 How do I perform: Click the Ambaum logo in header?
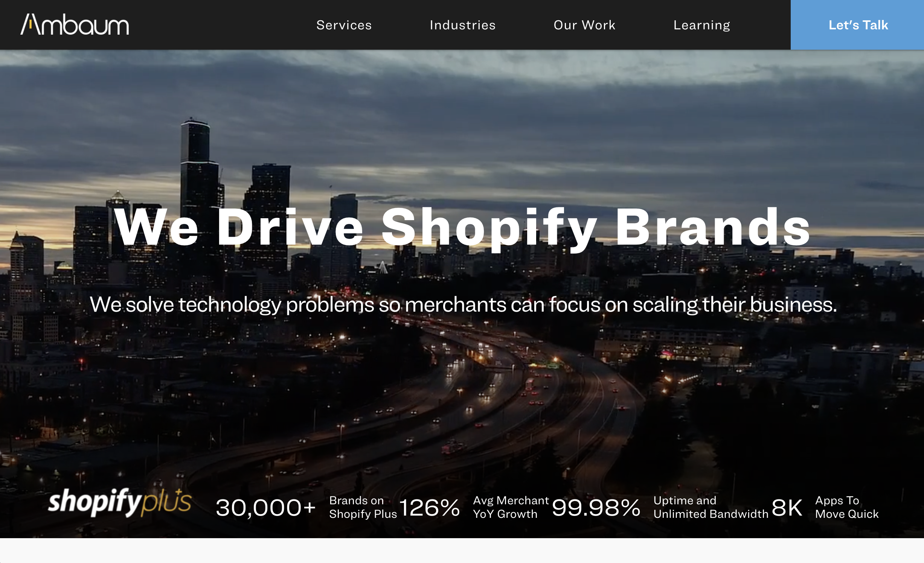(x=75, y=25)
